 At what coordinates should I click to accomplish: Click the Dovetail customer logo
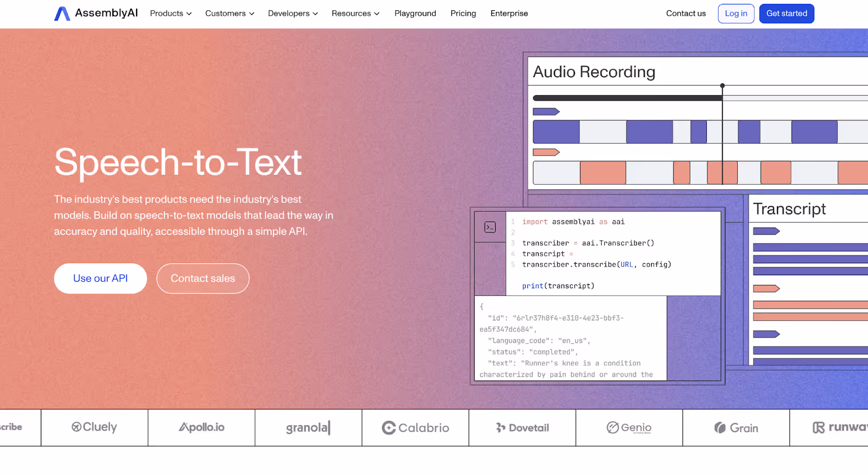point(522,428)
